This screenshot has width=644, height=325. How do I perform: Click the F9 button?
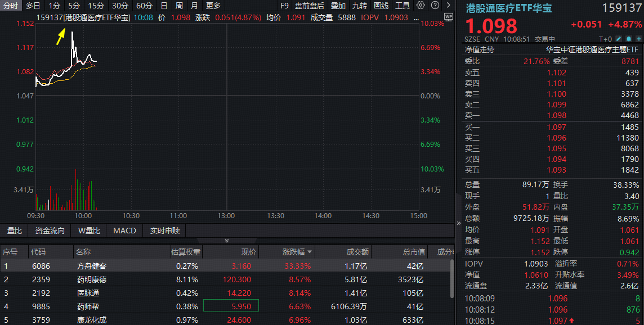[x=284, y=6]
